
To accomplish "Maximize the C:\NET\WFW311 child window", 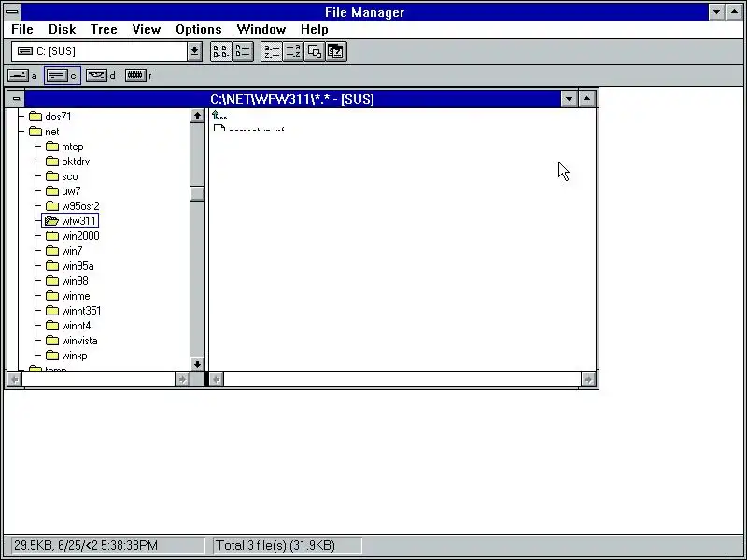I will click(x=587, y=99).
